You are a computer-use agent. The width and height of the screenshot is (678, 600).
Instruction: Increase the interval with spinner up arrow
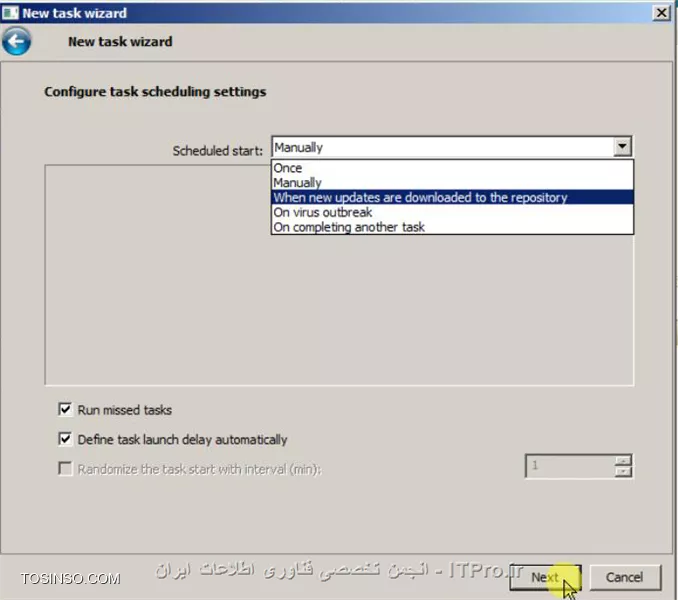[x=623, y=460]
